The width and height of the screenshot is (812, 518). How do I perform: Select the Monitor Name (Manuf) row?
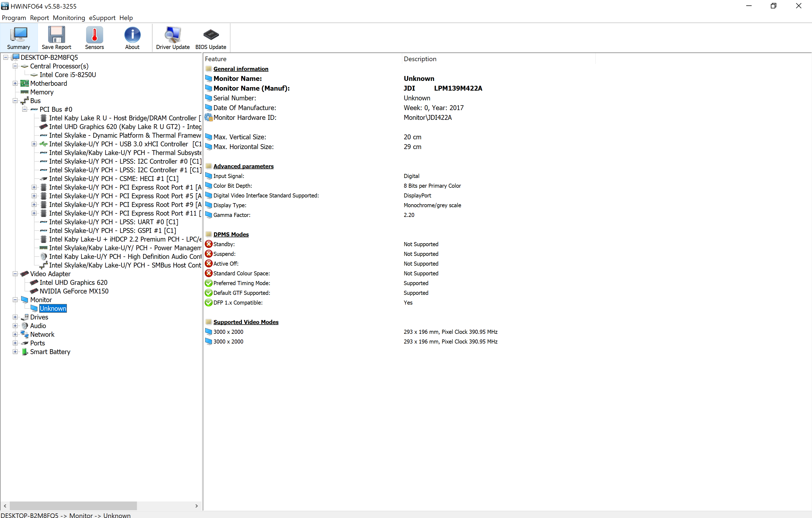[400, 88]
